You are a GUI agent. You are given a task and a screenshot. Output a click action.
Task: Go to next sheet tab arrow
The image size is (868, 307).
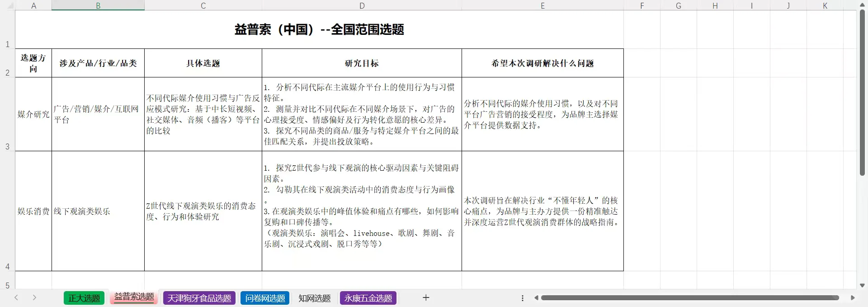pos(34,297)
